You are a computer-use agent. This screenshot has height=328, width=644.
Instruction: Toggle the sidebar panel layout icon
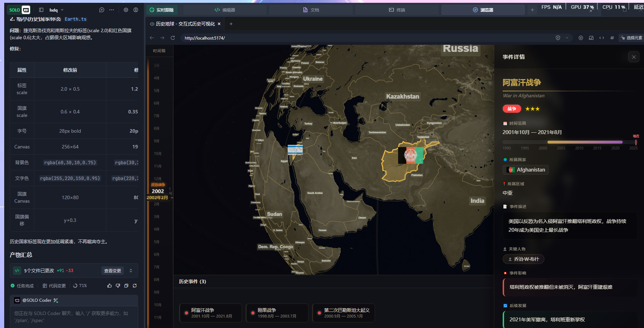41,10
